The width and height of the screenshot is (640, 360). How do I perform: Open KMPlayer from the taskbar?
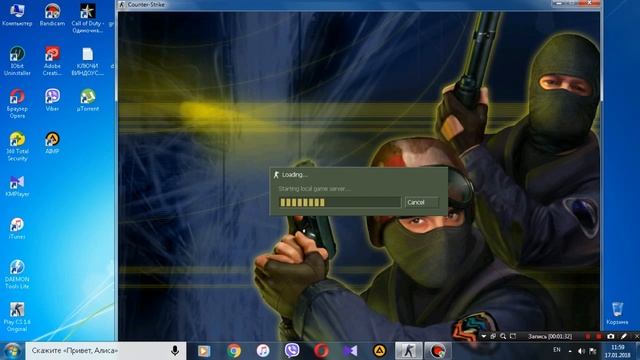click(350, 351)
